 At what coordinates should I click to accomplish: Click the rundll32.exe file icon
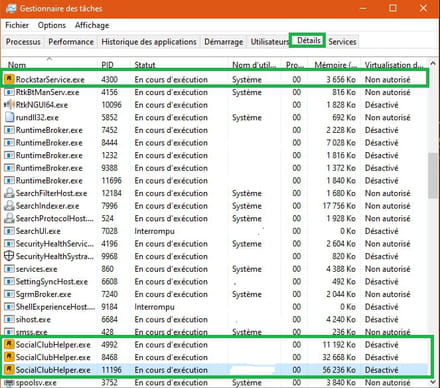[9, 117]
